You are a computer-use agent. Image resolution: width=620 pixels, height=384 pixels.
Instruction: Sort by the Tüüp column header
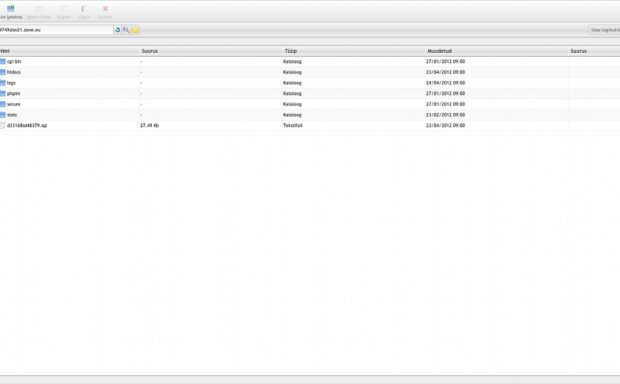pyautogui.click(x=291, y=51)
